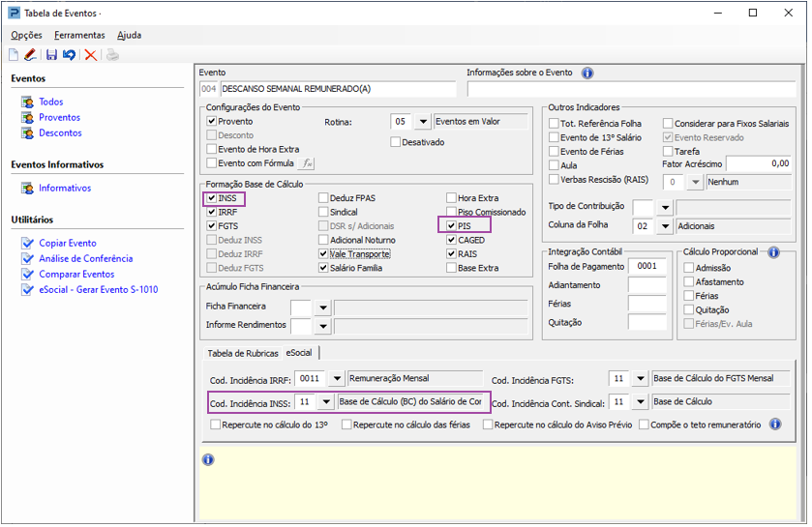Click the Print toolbar icon
Screen dimensions: 812x527
(112, 55)
